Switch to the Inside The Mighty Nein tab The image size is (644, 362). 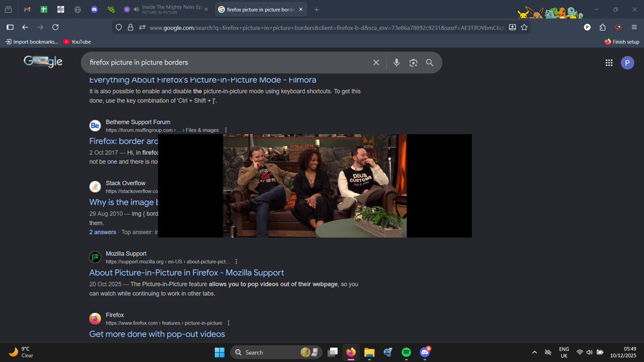[171, 10]
